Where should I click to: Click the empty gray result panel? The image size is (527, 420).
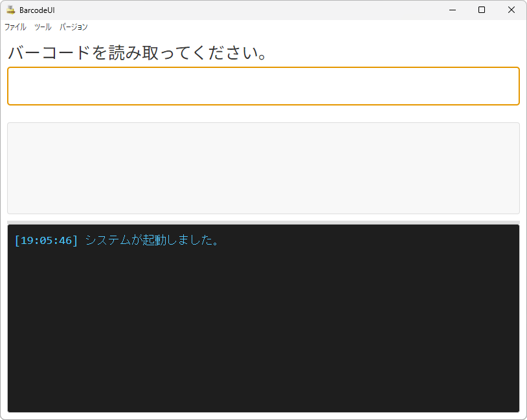[263, 168]
